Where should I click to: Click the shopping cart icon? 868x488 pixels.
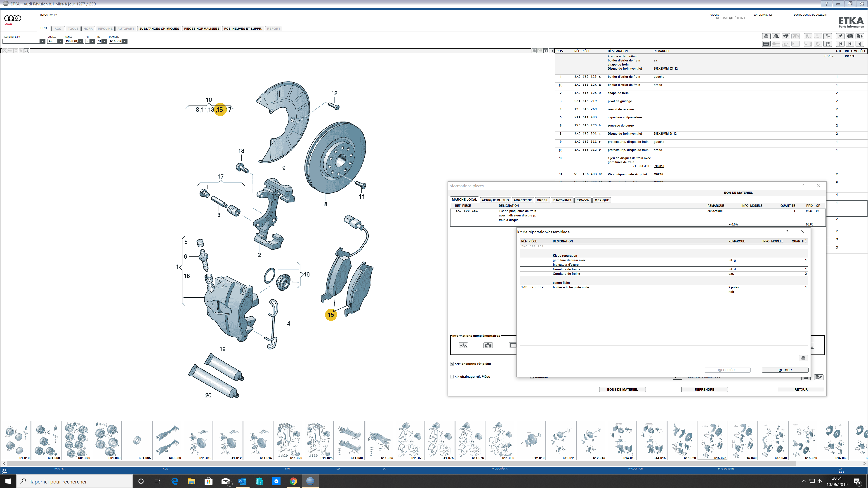point(828,44)
